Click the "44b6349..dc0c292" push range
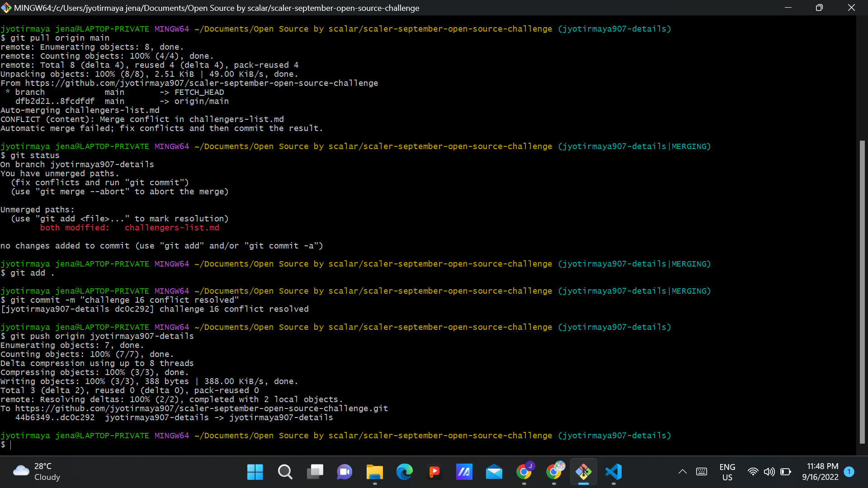The height and width of the screenshot is (488, 868). (x=55, y=418)
